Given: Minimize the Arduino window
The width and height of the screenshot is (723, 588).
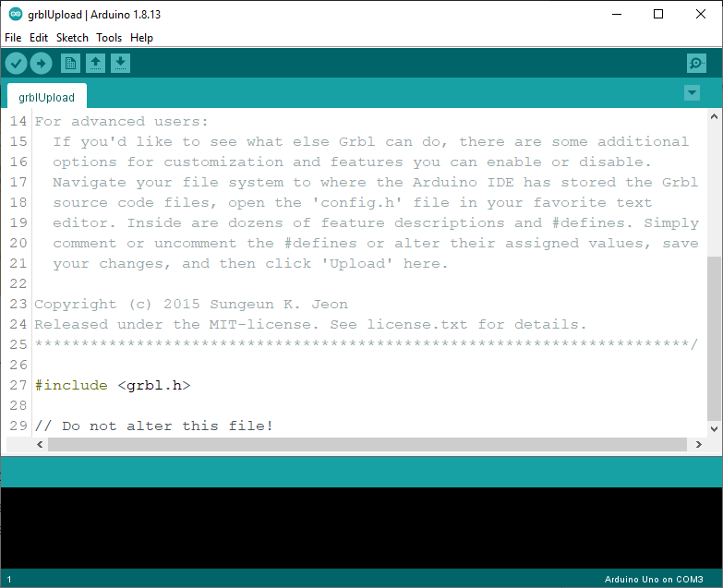Looking at the screenshot, I should 617,14.
